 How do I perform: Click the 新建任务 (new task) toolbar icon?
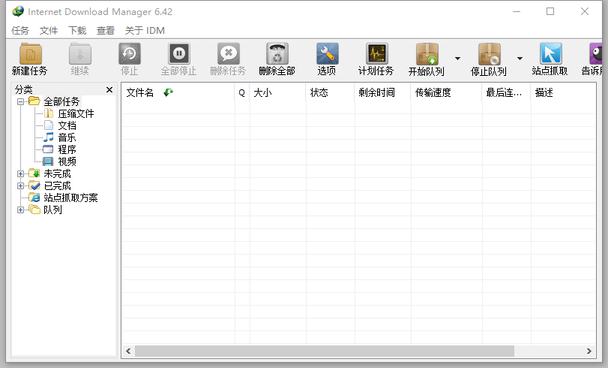30,54
